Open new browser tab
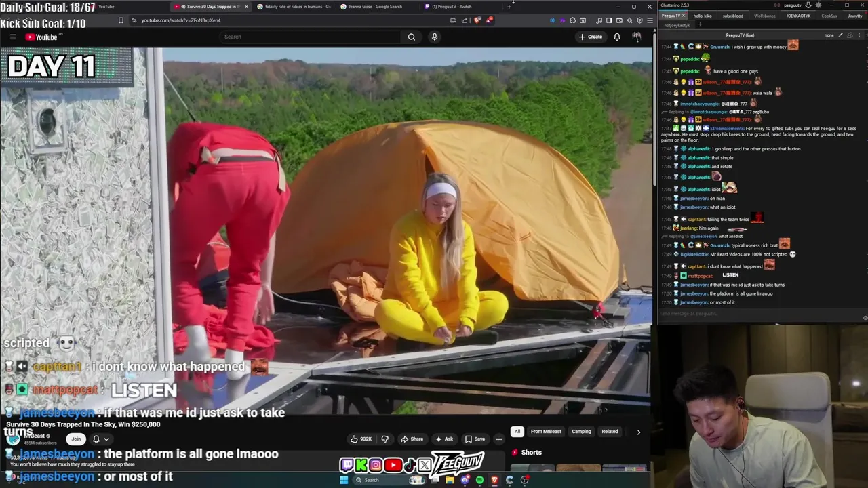868x488 pixels. click(509, 7)
